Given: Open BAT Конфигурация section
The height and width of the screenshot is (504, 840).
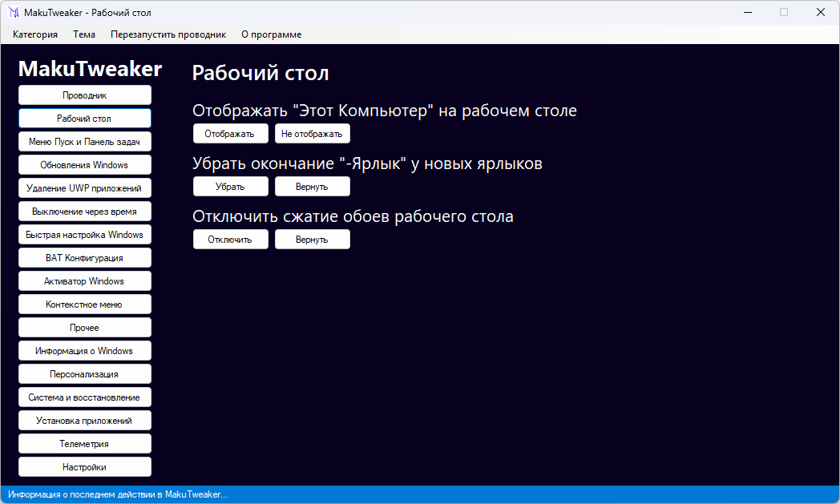Looking at the screenshot, I should coord(85,258).
